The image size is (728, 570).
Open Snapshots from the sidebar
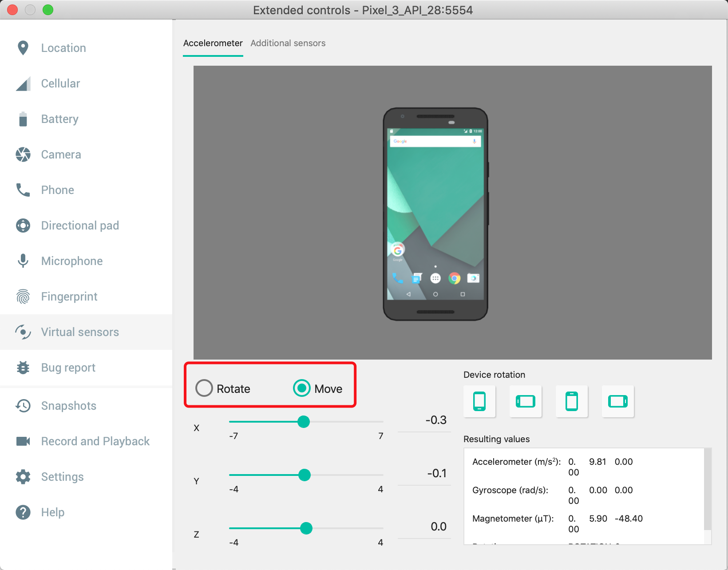[68, 406]
